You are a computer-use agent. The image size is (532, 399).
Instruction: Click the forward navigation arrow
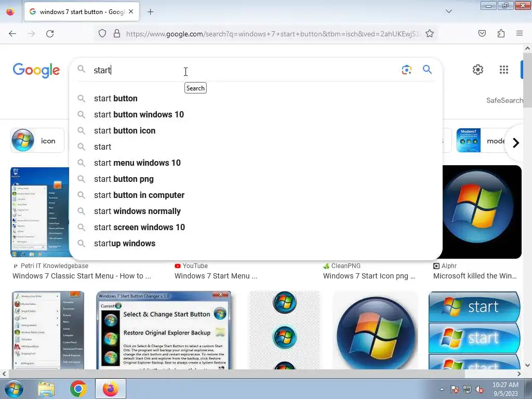[x=31, y=34]
